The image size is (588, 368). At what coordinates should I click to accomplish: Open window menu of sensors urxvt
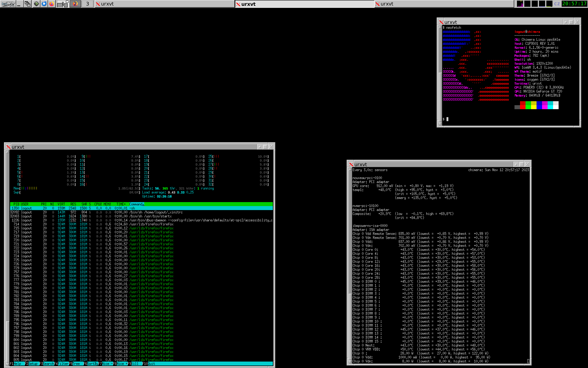pyautogui.click(x=351, y=164)
